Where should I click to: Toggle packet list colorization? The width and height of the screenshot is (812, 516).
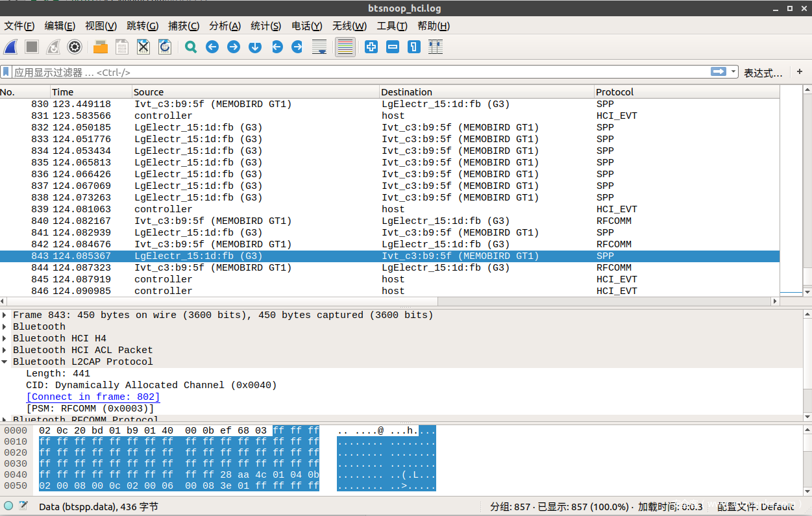(345, 47)
